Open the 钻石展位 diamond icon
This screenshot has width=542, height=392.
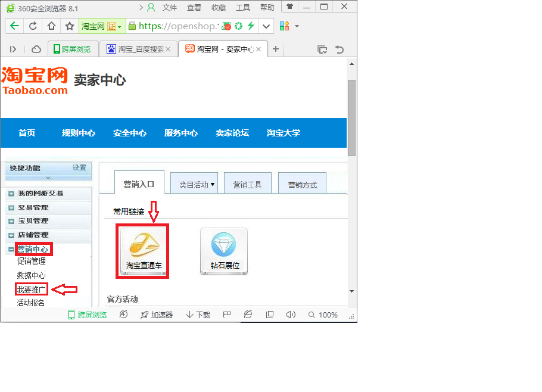[x=224, y=251]
